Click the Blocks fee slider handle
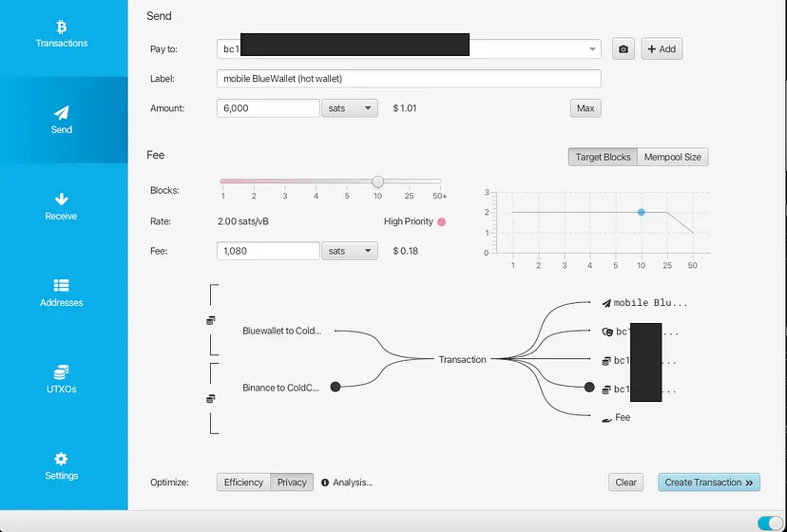 (x=378, y=181)
